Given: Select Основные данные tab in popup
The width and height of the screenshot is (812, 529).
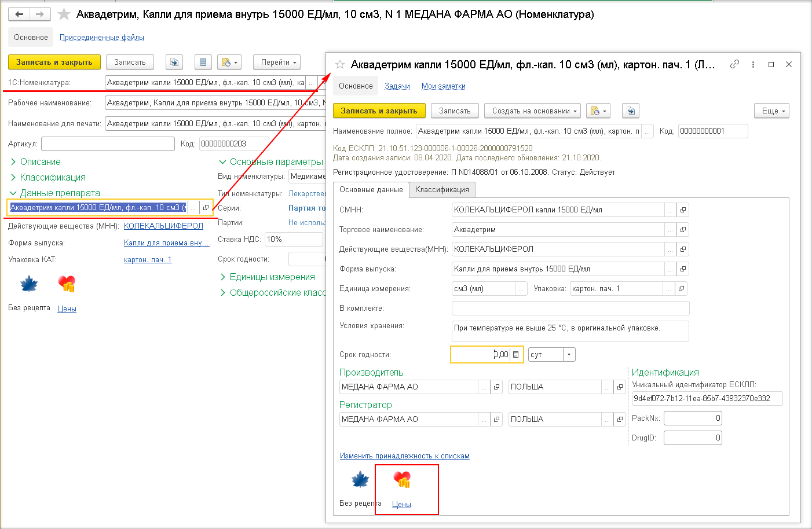Looking at the screenshot, I should click(x=371, y=190).
